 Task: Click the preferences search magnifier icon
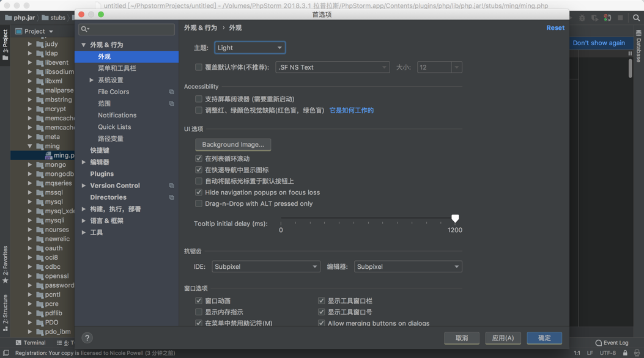click(x=84, y=29)
